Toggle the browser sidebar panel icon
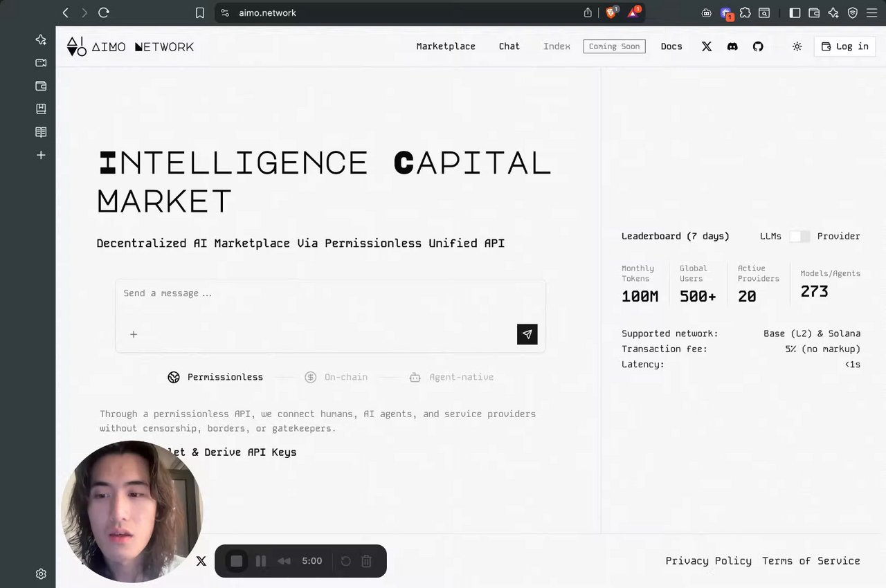The height and width of the screenshot is (588, 886). pyautogui.click(x=795, y=12)
